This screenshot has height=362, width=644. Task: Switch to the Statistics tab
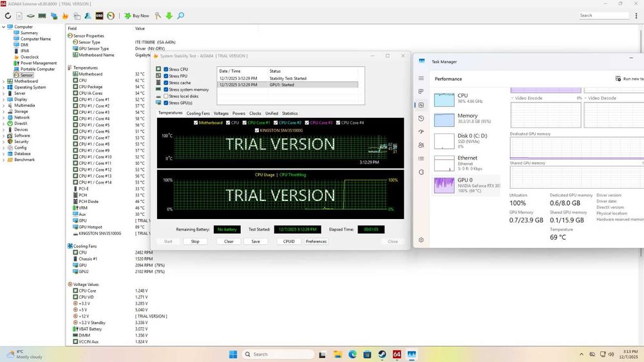[290, 113]
